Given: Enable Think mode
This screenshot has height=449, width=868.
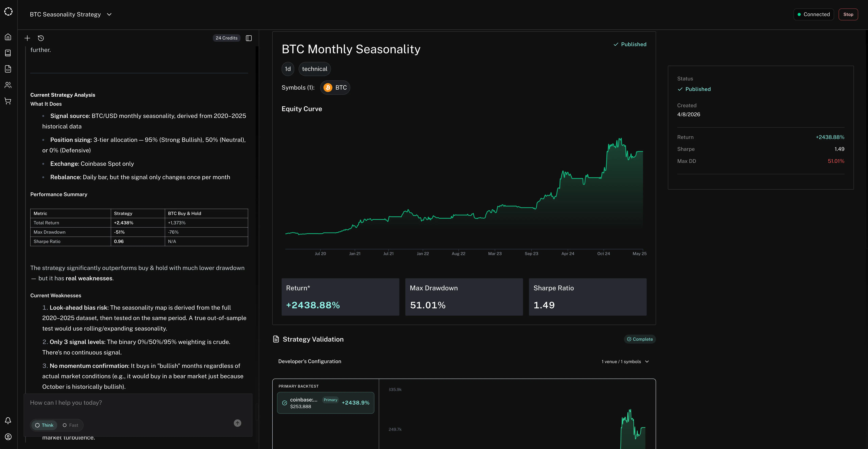Looking at the screenshot, I should (44, 425).
